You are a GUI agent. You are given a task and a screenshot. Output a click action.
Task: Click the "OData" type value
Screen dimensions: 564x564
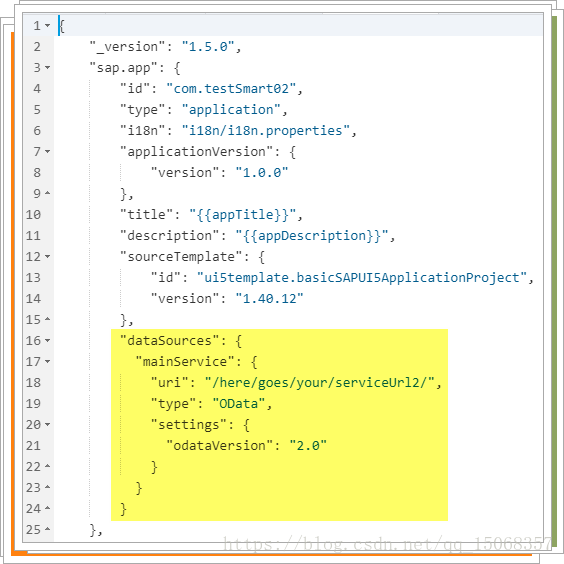pyautogui.click(x=239, y=404)
